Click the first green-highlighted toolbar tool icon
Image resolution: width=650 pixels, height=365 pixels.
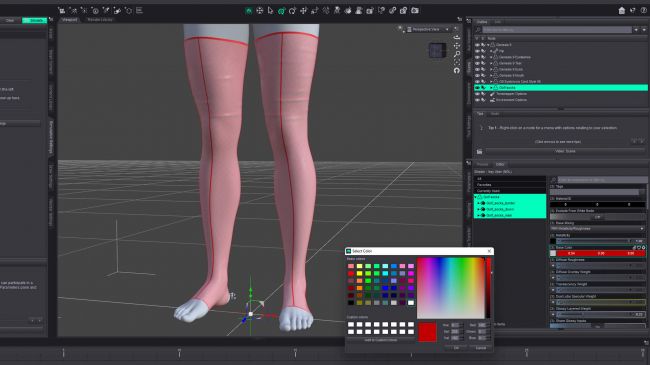click(249, 11)
